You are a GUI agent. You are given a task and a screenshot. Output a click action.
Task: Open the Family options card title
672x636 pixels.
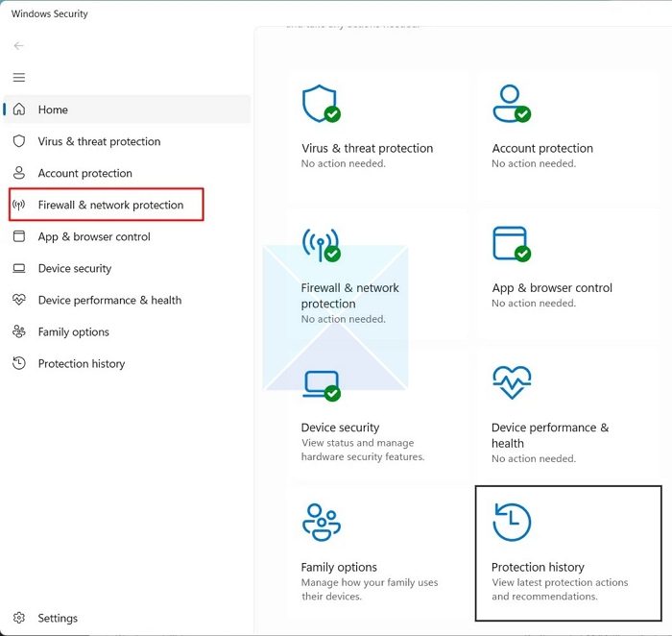[339, 567]
